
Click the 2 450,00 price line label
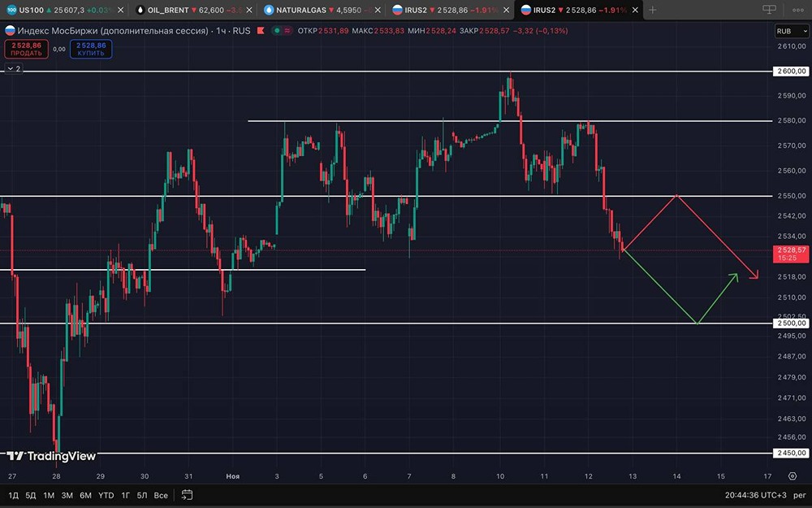click(790, 453)
